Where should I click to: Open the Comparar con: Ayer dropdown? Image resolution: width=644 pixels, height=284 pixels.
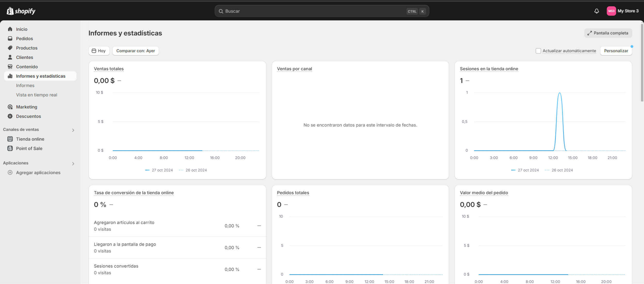point(135,51)
